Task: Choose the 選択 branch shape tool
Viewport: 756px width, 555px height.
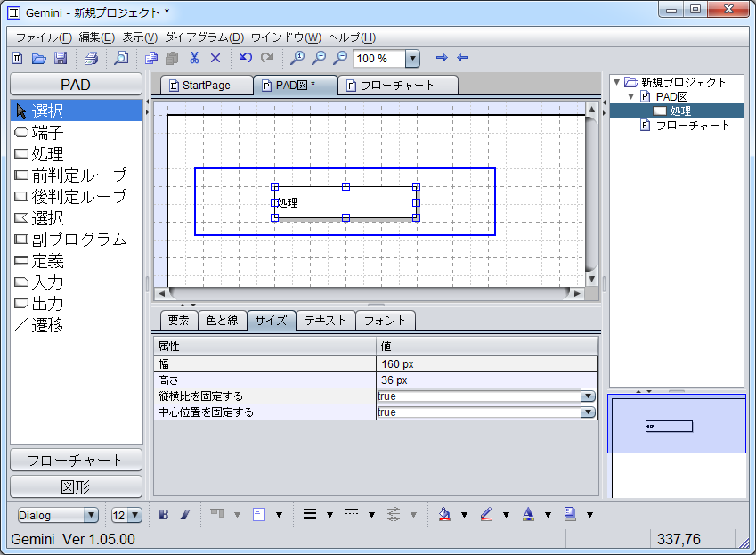Action: point(77,218)
